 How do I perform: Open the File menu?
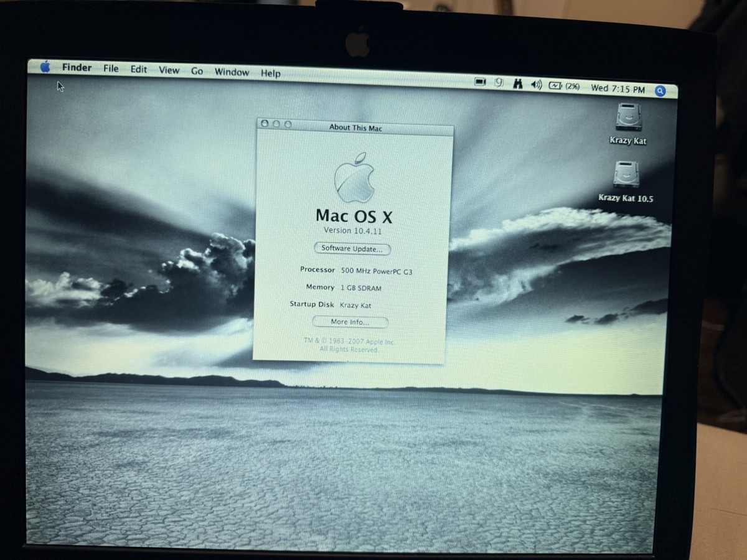(x=111, y=68)
